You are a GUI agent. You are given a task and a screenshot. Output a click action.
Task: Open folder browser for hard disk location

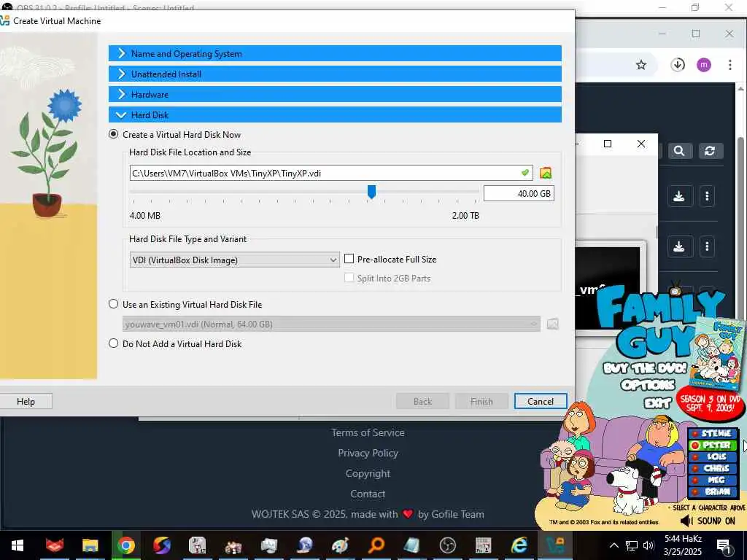click(x=546, y=173)
